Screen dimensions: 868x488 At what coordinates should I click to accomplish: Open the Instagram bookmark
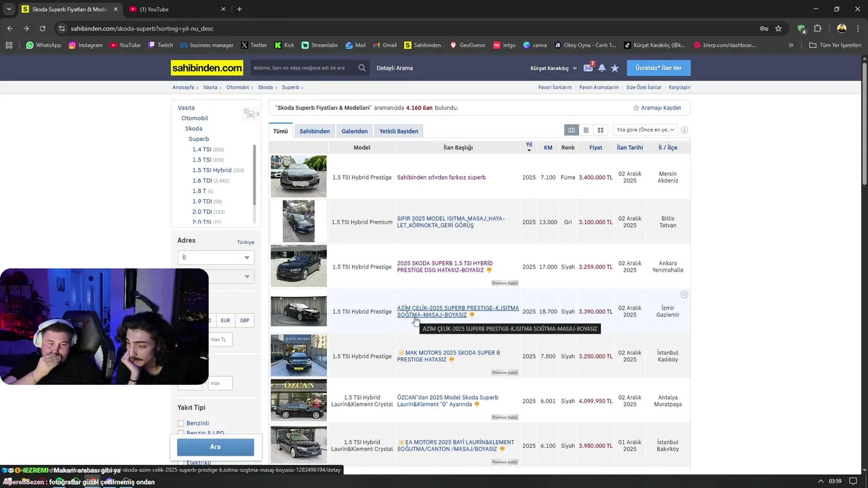point(85,45)
